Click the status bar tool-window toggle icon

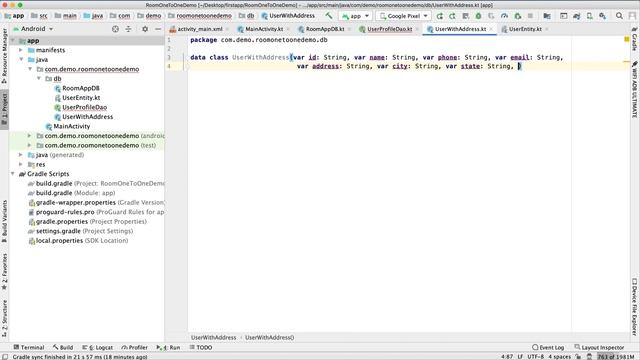tap(5, 357)
